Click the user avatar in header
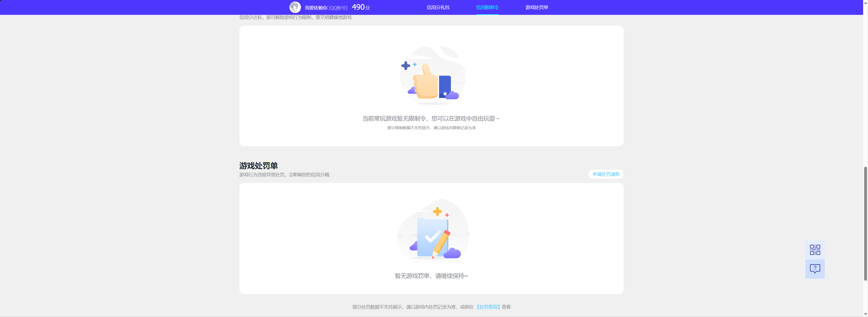 [295, 7]
